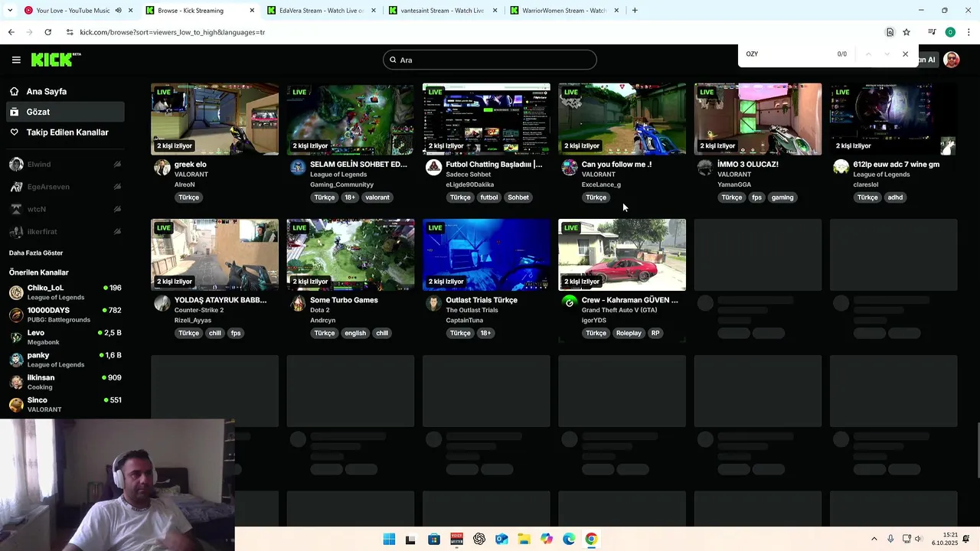Open the Kick hamburger menu
The height and width of the screenshot is (551, 980).
[x=16, y=60]
